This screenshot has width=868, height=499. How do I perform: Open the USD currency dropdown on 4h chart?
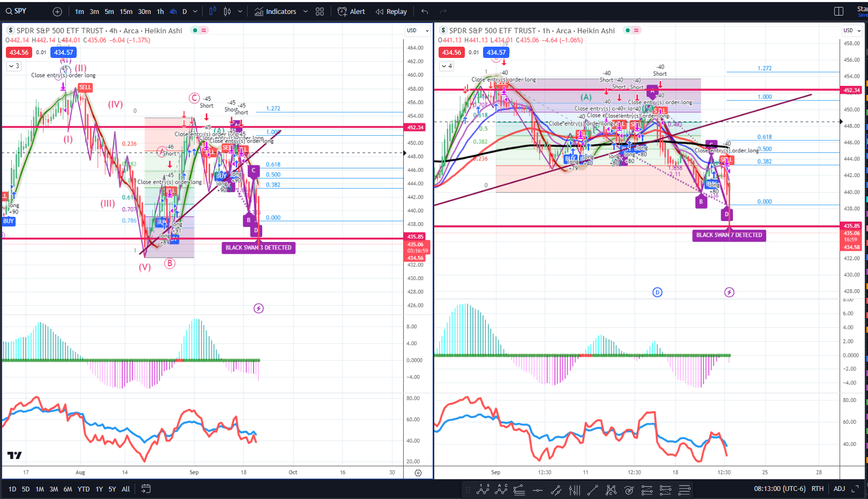[x=418, y=31]
